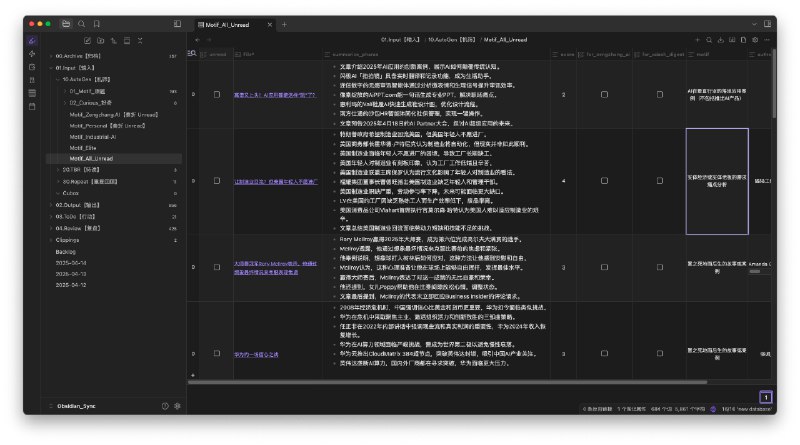Open the Rory McIlroy article link

click(276, 268)
